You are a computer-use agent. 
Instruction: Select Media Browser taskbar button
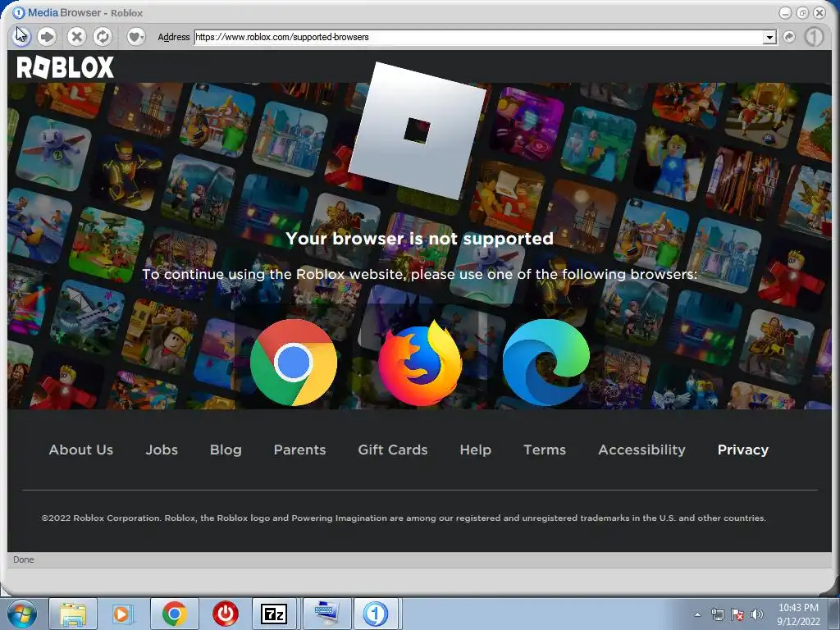376,614
